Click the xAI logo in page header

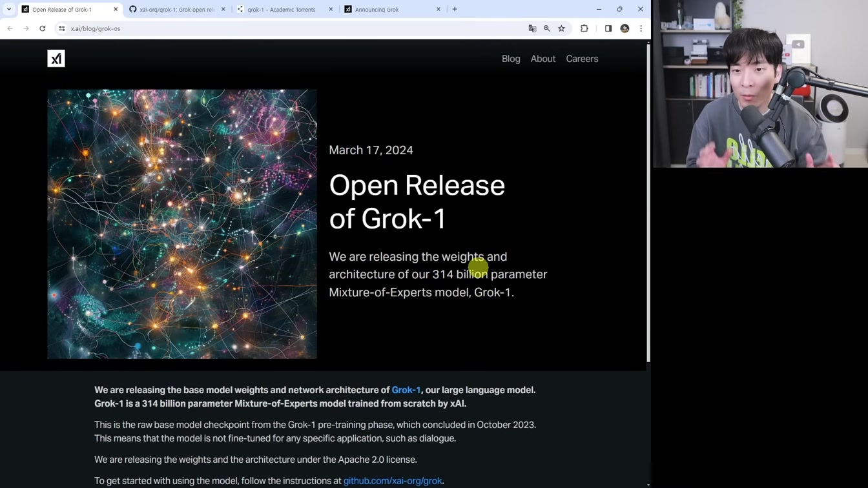point(56,59)
